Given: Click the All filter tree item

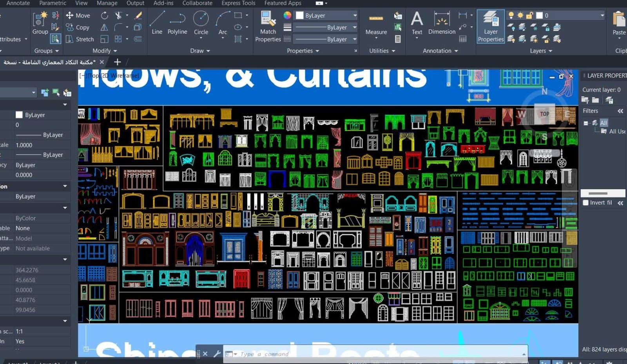Looking at the screenshot, I should pos(603,123).
